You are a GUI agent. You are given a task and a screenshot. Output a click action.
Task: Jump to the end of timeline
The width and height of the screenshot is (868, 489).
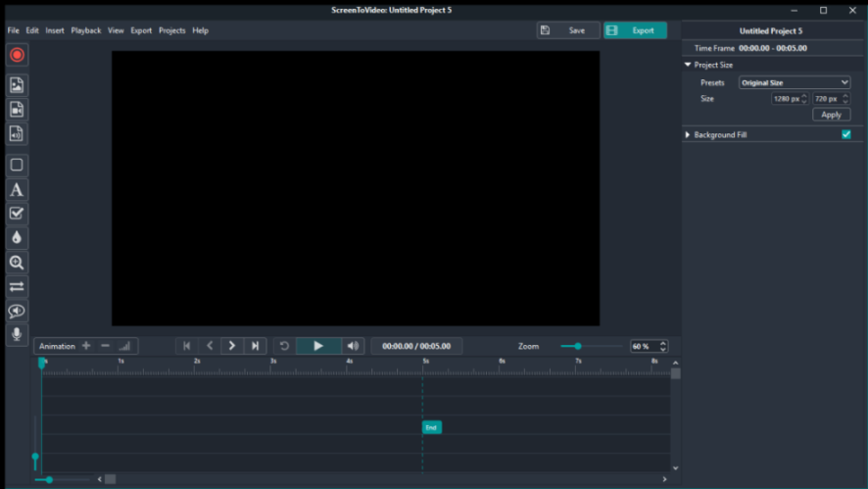coord(255,346)
